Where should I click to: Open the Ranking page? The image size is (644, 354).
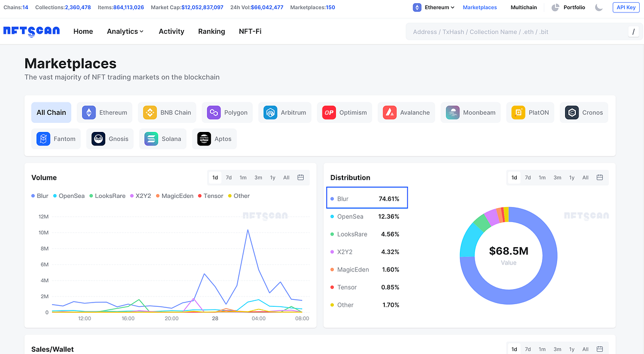[x=211, y=31]
